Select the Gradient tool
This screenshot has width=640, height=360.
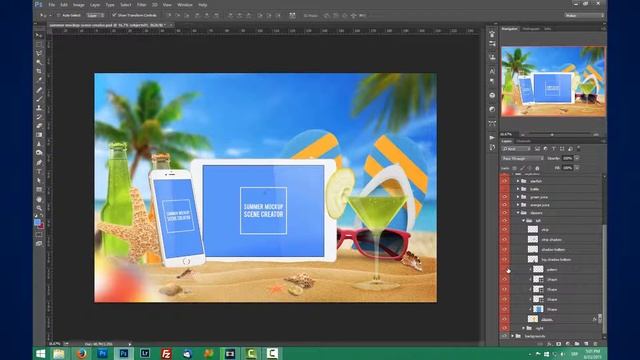point(39,135)
